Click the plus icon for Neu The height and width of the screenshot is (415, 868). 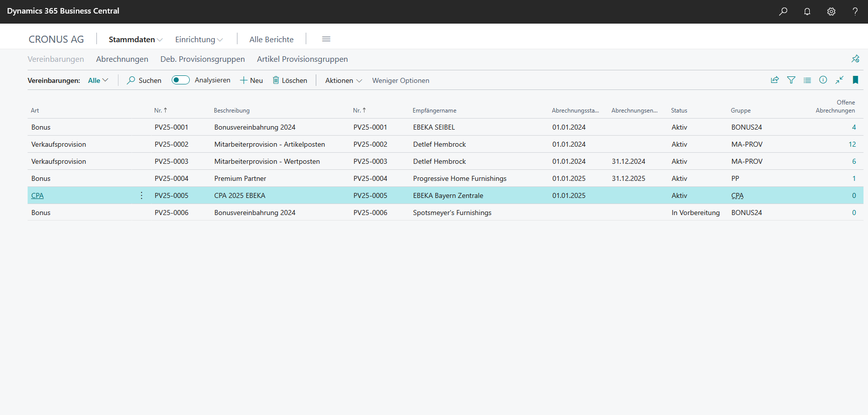point(243,80)
